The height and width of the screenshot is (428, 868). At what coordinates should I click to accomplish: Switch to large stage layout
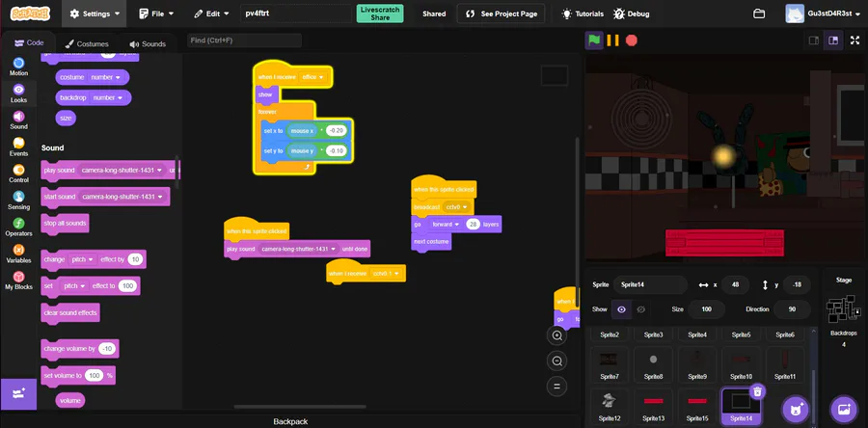[832, 40]
